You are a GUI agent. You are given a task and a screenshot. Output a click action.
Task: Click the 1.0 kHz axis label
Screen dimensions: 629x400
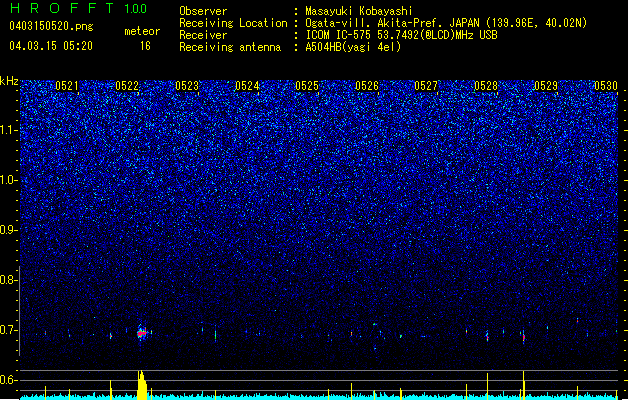point(9,180)
